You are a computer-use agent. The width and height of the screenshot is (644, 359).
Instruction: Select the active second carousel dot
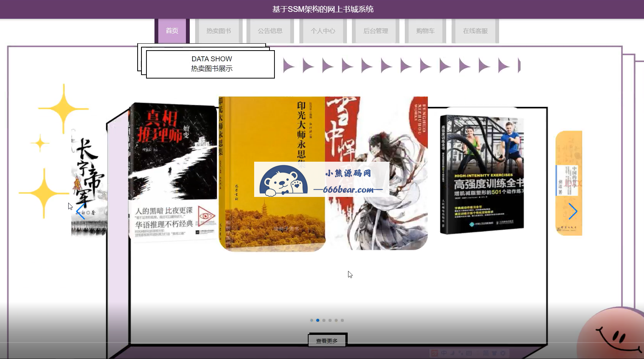coord(318,320)
